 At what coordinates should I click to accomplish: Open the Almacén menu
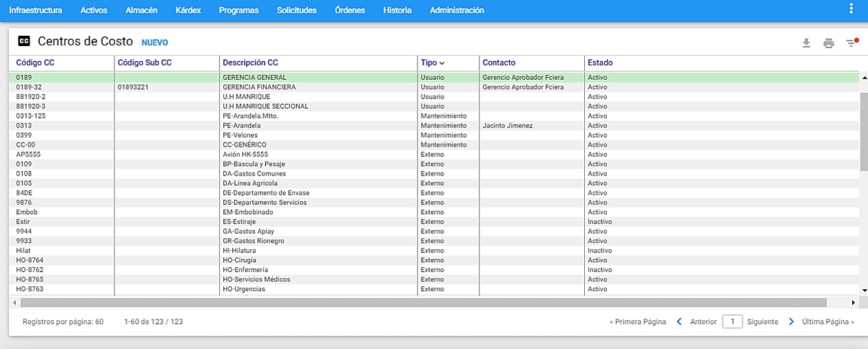[x=141, y=10]
